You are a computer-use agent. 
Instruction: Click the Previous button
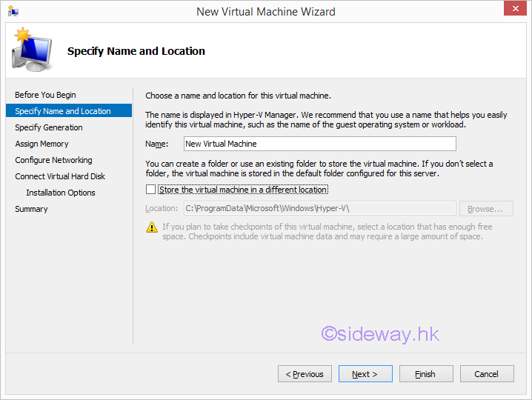(305, 374)
